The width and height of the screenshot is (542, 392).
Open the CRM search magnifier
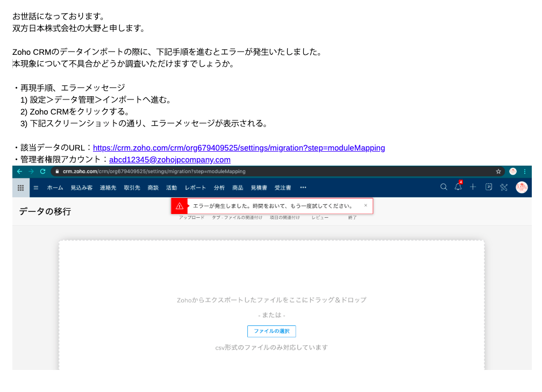click(x=444, y=187)
